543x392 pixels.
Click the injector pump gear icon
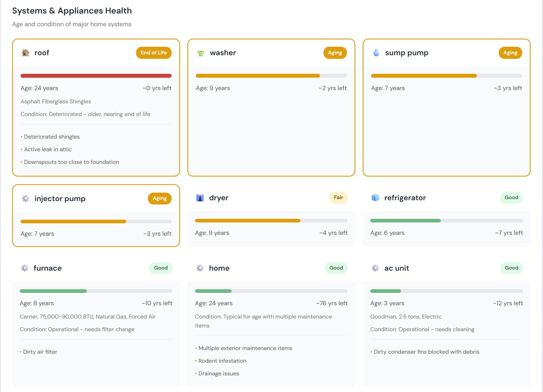point(26,199)
